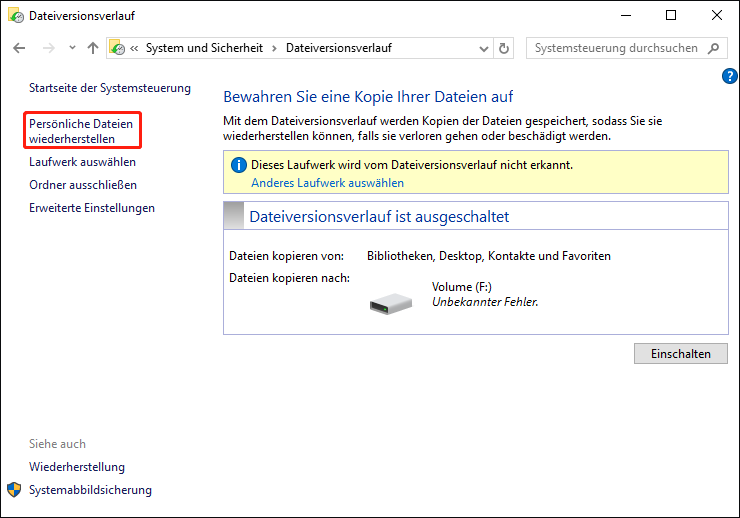This screenshot has height=518, width=740.
Task: Click the double chevron in address bar
Action: 134,48
